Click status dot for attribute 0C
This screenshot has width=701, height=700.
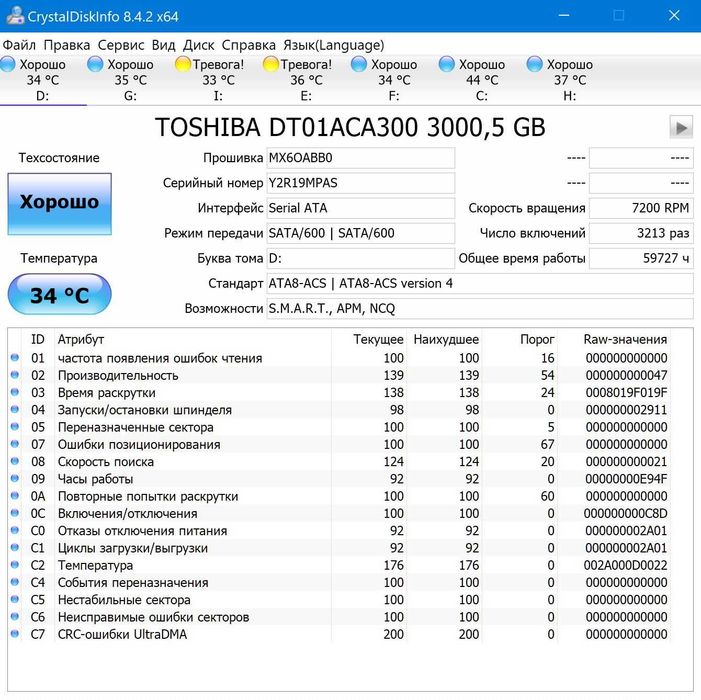click(15, 513)
